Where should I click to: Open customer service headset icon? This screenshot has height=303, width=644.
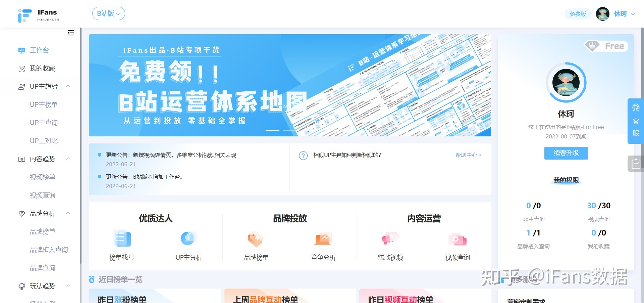[636, 108]
